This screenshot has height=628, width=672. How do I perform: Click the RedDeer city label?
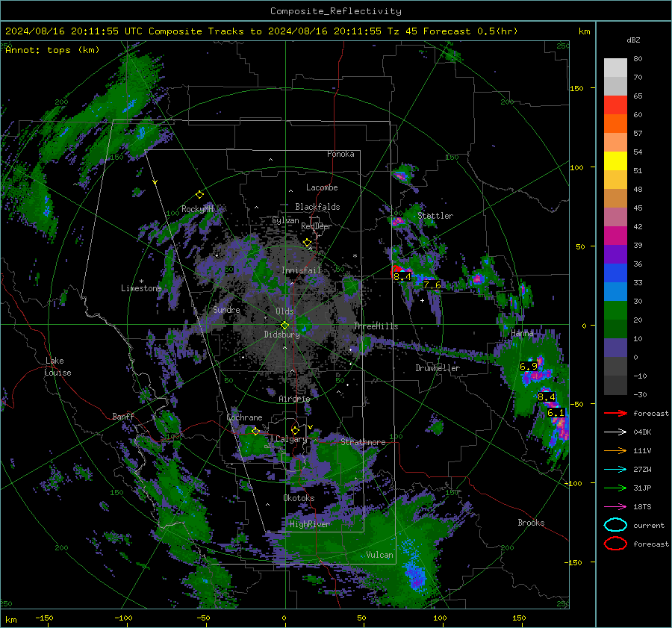[317, 226]
